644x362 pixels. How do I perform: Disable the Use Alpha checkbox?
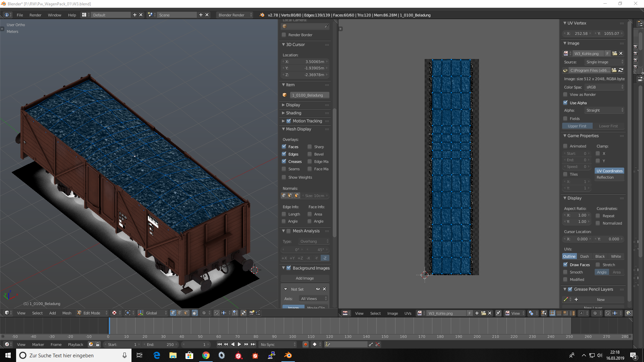coord(566,103)
